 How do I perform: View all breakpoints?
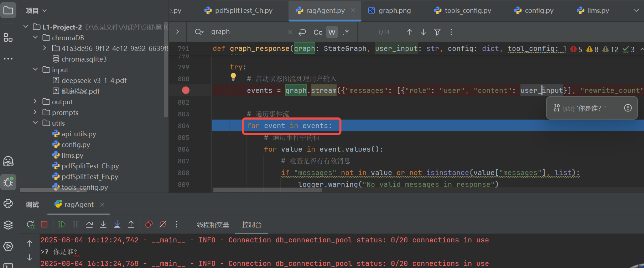[x=149, y=224]
